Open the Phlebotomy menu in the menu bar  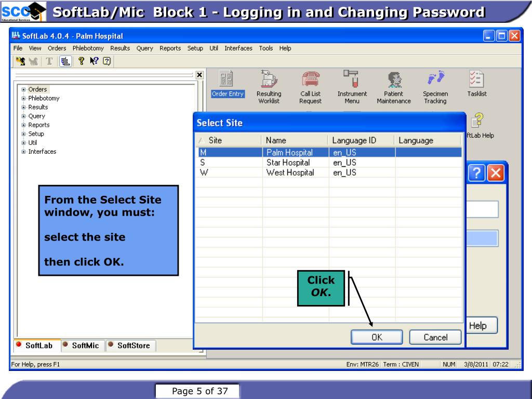coord(88,48)
